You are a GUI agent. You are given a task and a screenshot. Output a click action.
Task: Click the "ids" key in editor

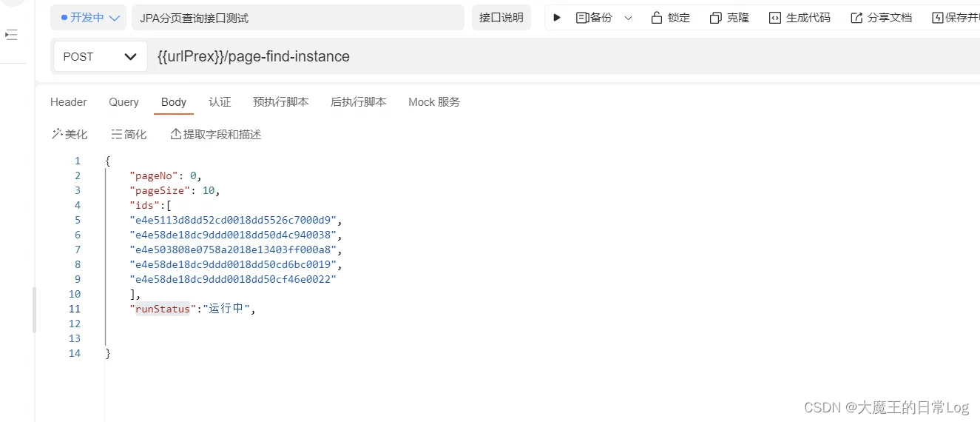click(x=144, y=205)
